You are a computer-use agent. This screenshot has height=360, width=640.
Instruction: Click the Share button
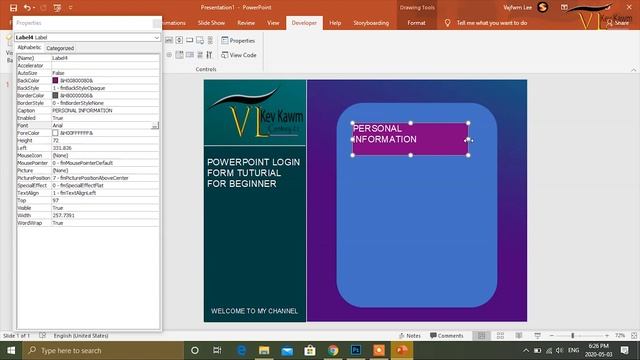tap(618, 23)
